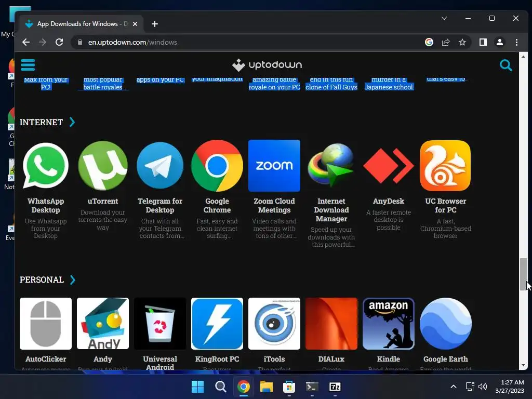Expand the PERSONAL category chevron
The width and height of the screenshot is (532, 399).
(x=72, y=280)
